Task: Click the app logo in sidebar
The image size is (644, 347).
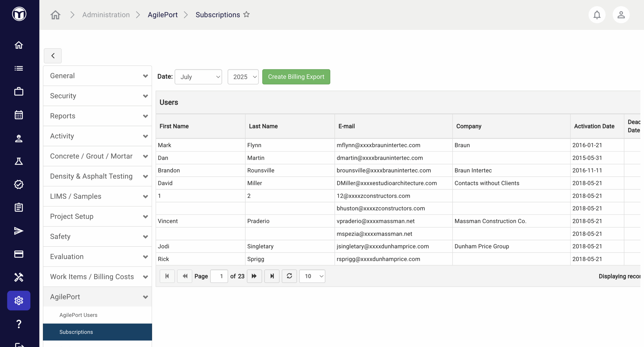Action: click(19, 14)
